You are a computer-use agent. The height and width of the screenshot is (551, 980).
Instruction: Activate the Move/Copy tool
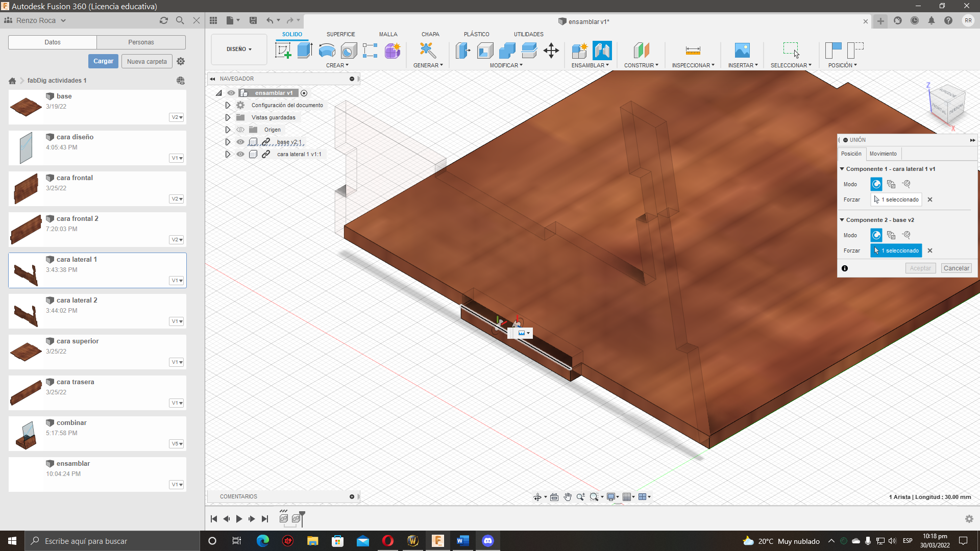point(551,51)
